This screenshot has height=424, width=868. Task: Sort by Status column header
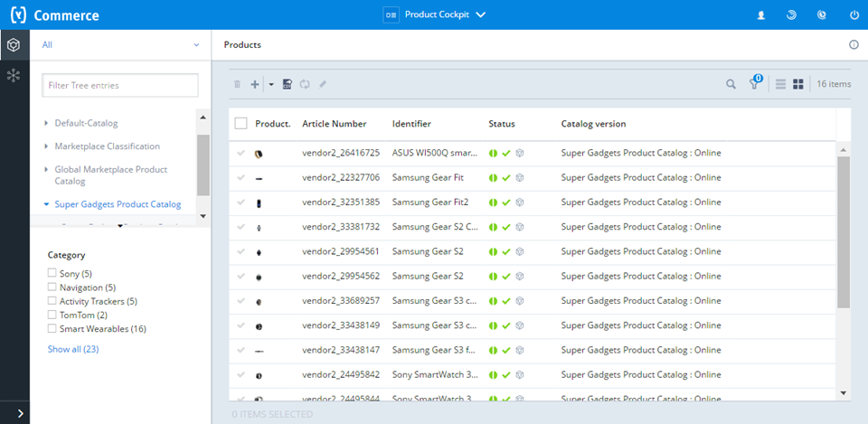pos(502,124)
